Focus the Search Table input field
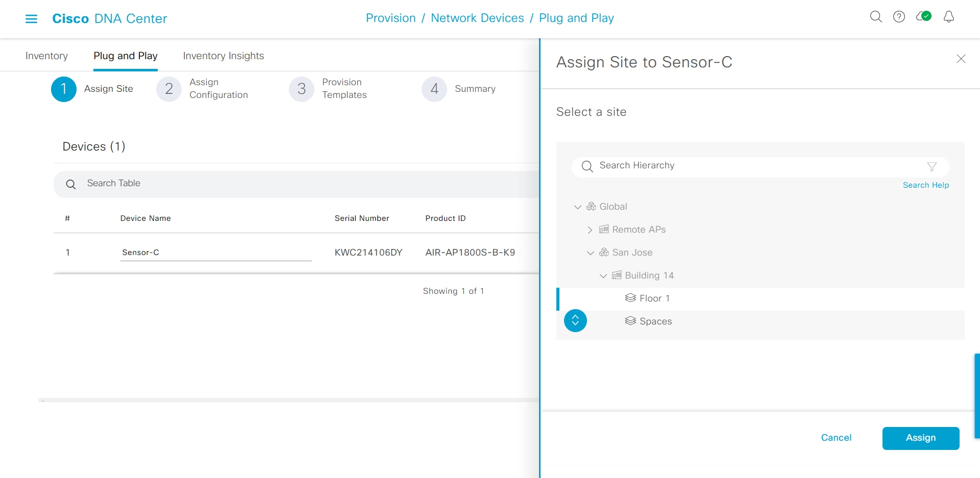 pyautogui.click(x=296, y=184)
